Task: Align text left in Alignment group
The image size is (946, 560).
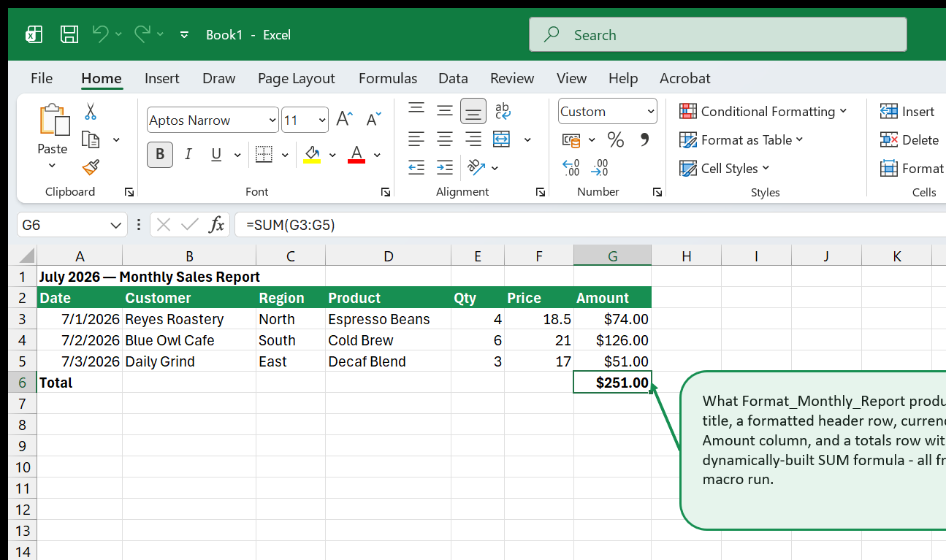Action: tap(416, 139)
